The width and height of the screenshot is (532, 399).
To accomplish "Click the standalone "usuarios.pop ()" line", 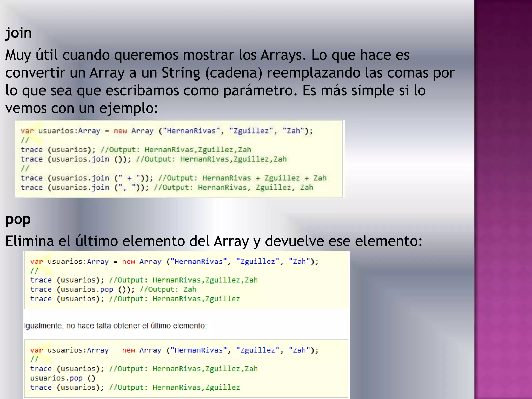I will point(63,378).
